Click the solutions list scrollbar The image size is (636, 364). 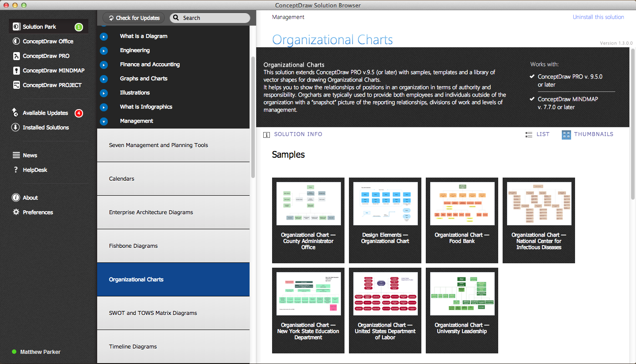(253, 117)
